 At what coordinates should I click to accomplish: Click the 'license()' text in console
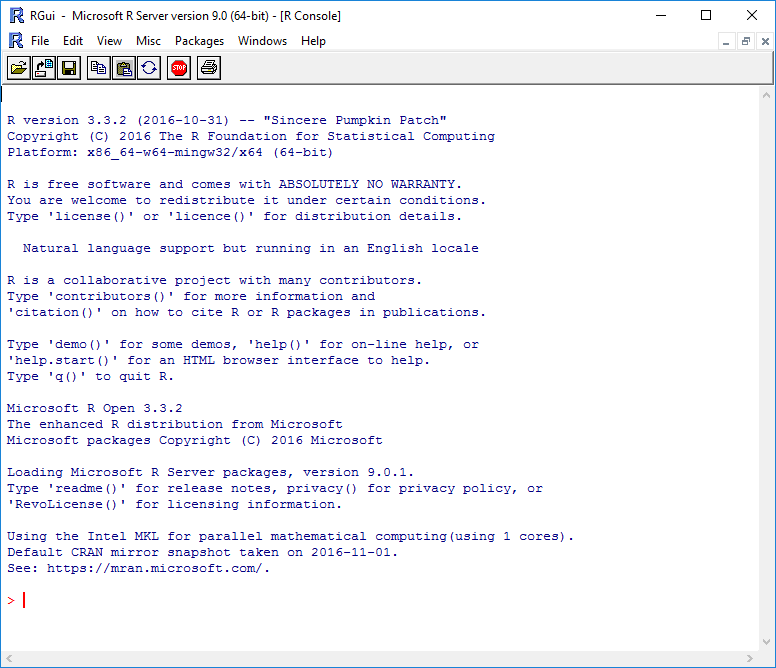(91, 216)
